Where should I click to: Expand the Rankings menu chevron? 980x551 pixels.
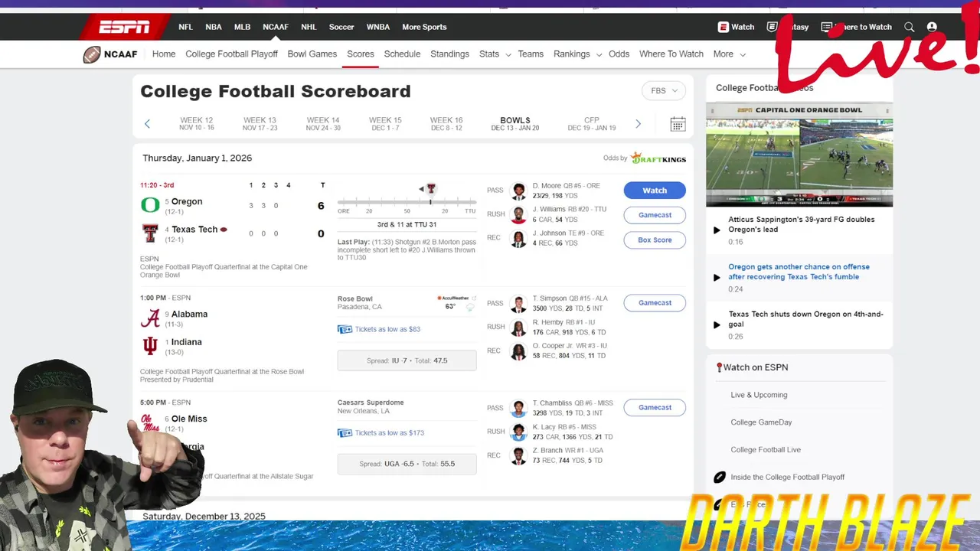coord(599,55)
